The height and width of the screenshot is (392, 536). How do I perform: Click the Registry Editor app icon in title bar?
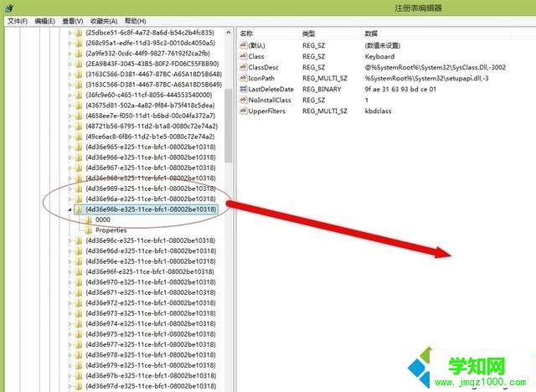click(10, 8)
